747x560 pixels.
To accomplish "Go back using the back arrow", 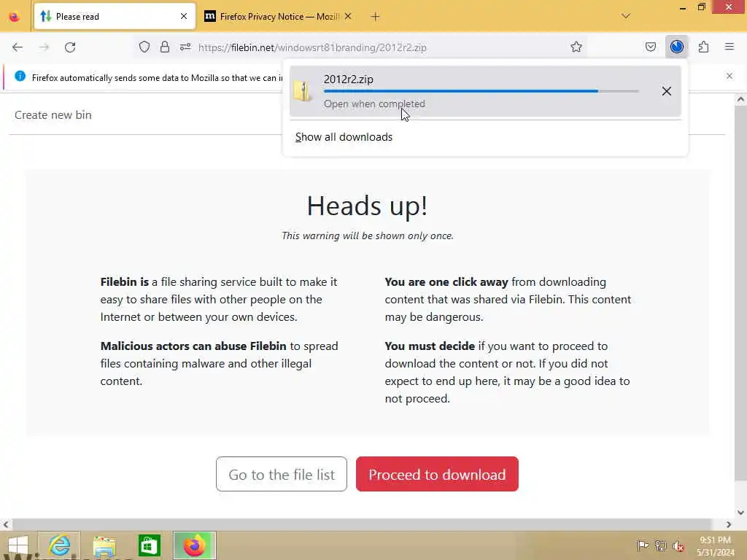I will [x=18, y=47].
